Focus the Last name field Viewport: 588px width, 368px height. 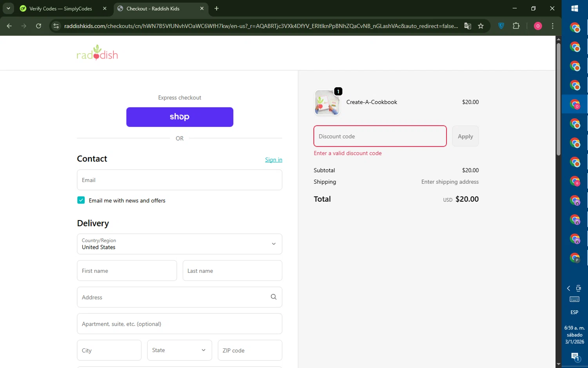coord(232,271)
